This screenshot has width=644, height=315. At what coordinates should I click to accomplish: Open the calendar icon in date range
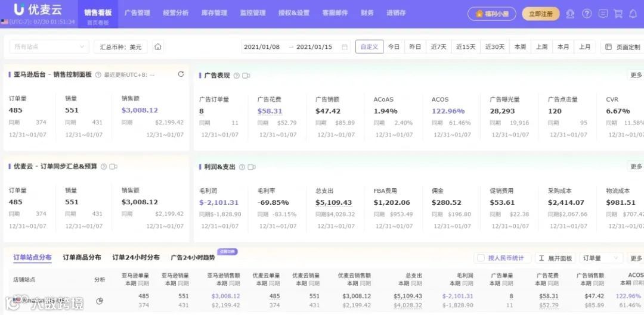point(344,47)
